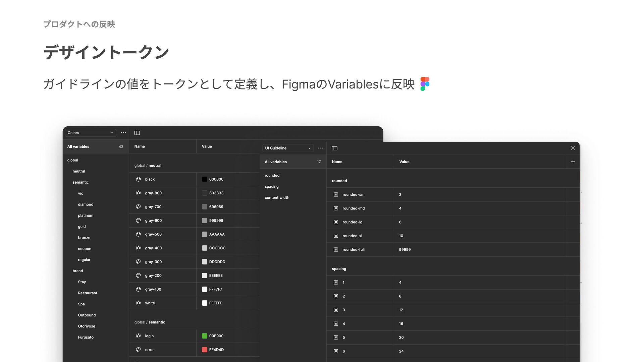Open the Colors collection more options menu

pyautogui.click(x=123, y=133)
